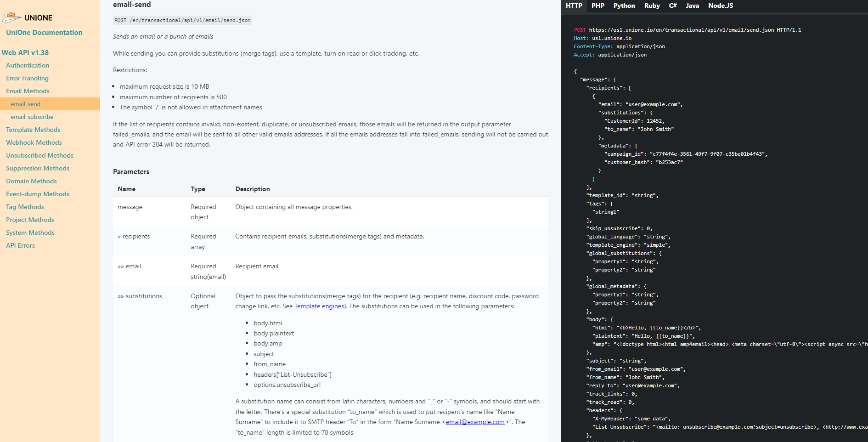The width and height of the screenshot is (868, 442).
Task: Switch code sample to Python tab
Action: click(x=624, y=6)
